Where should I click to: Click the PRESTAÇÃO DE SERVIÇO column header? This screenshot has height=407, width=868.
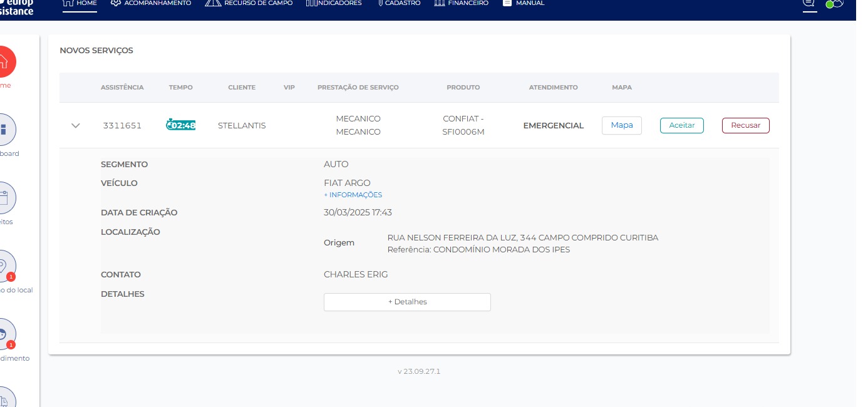pos(358,88)
